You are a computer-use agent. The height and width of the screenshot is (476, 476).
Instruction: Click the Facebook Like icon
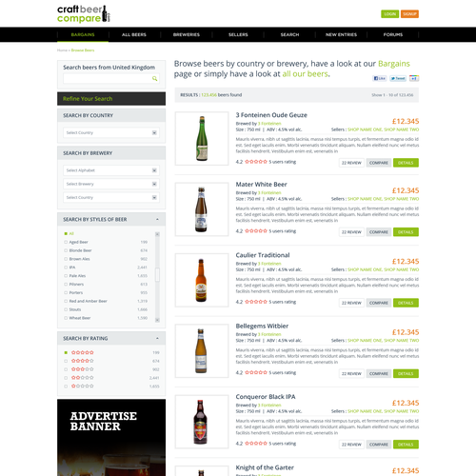tap(380, 78)
